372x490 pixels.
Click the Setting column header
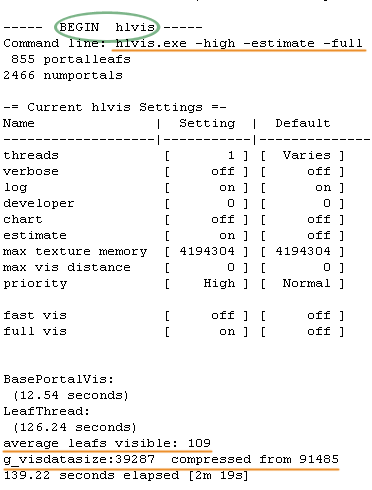tap(207, 123)
